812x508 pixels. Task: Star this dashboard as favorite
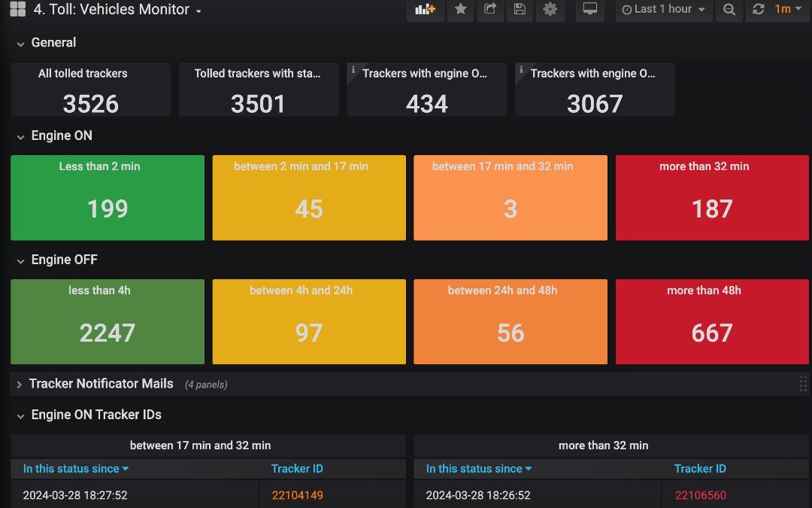(460, 9)
